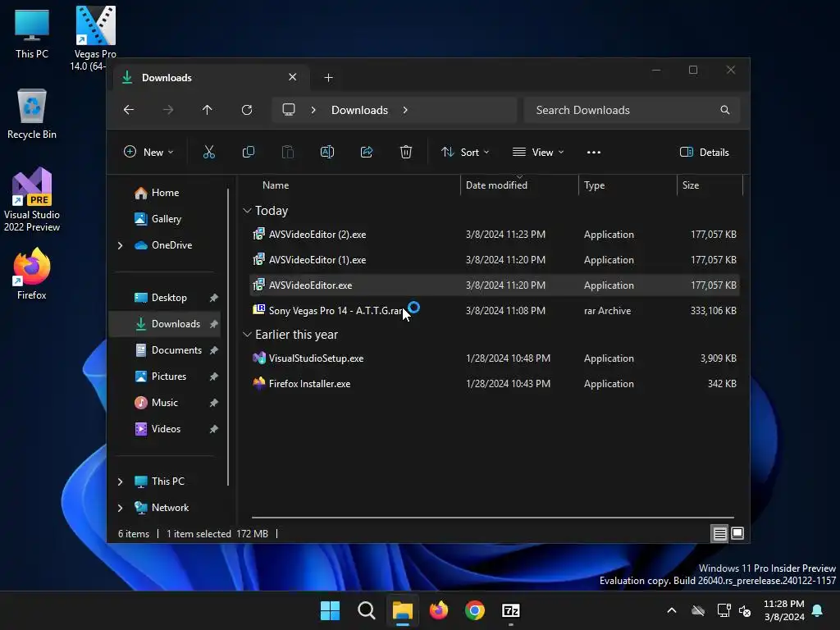This screenshot has width=840, height=630.
Task: Select VisualStudioSetup.exe file
Action: tap(495, 358)
